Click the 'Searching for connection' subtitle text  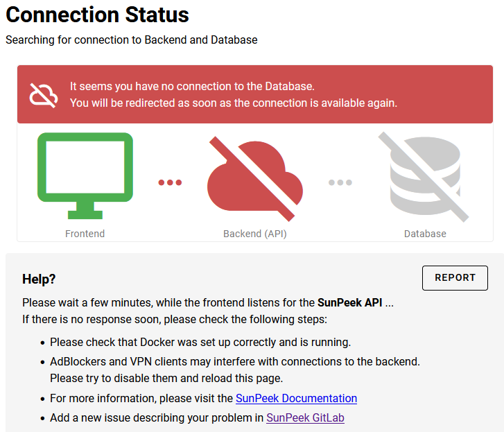(132, 40)
